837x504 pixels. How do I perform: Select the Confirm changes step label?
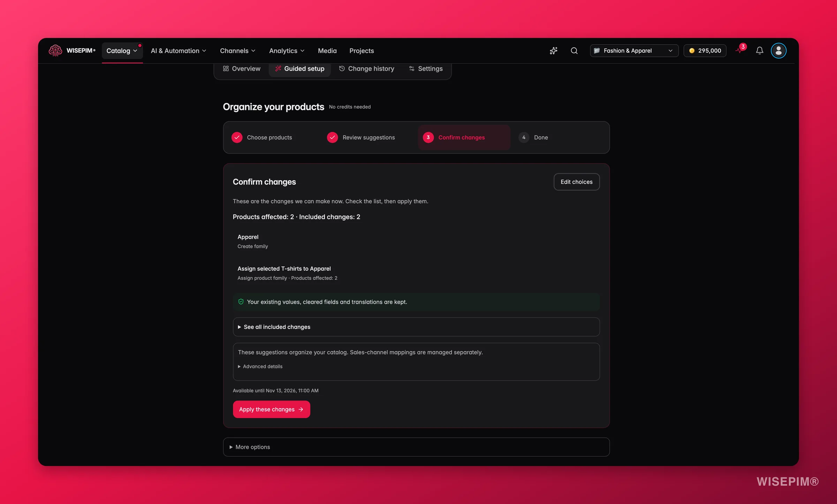pyautogui.click(x=461, y=137)
